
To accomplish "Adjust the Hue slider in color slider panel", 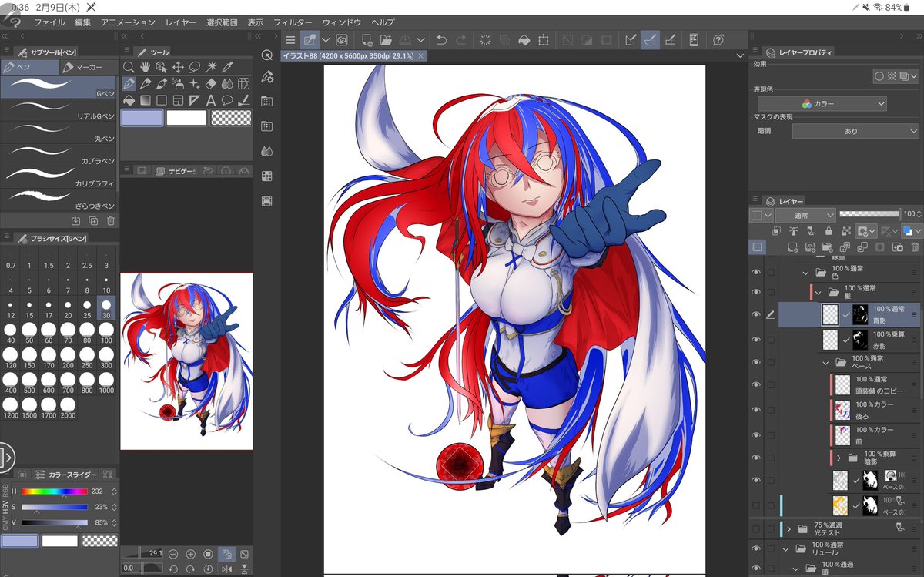I will (54, 491).
